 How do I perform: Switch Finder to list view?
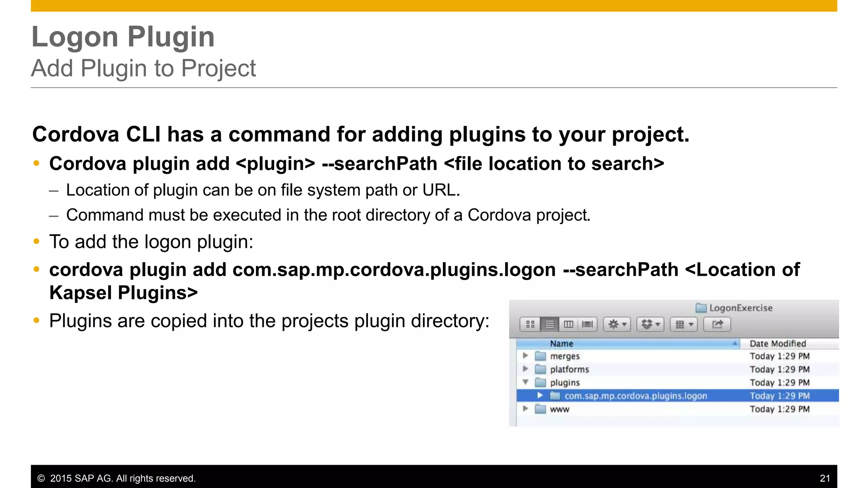point(549,324)
